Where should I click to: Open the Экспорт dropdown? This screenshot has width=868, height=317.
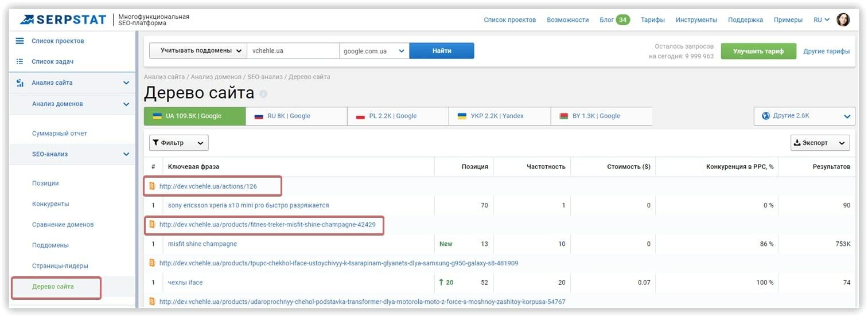(820, 143)
